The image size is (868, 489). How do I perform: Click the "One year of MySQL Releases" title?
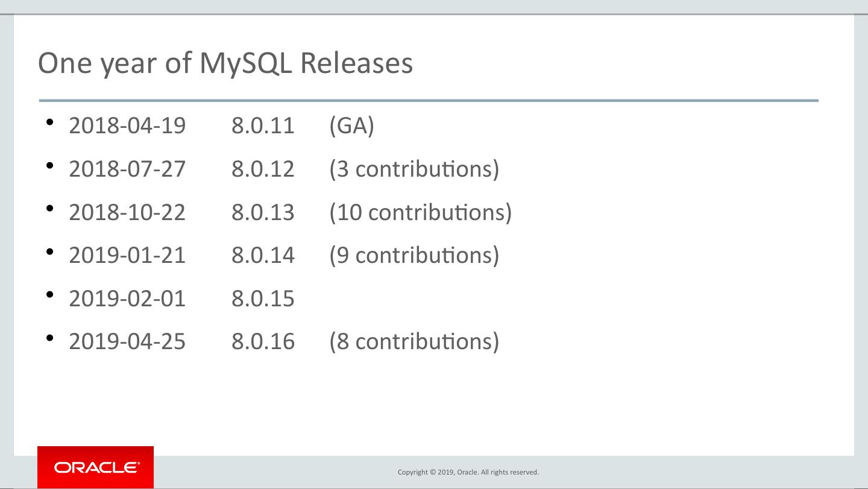(225, 63)
